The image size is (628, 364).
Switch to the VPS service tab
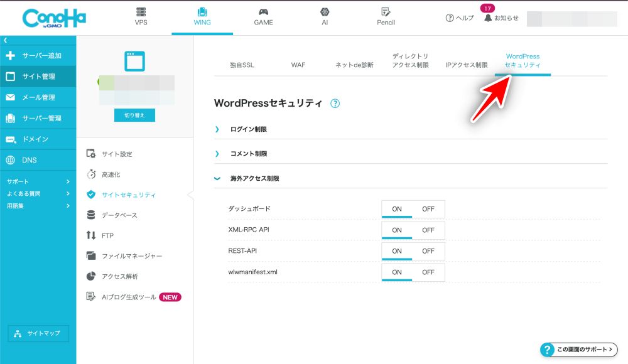[x=141, y=17]
